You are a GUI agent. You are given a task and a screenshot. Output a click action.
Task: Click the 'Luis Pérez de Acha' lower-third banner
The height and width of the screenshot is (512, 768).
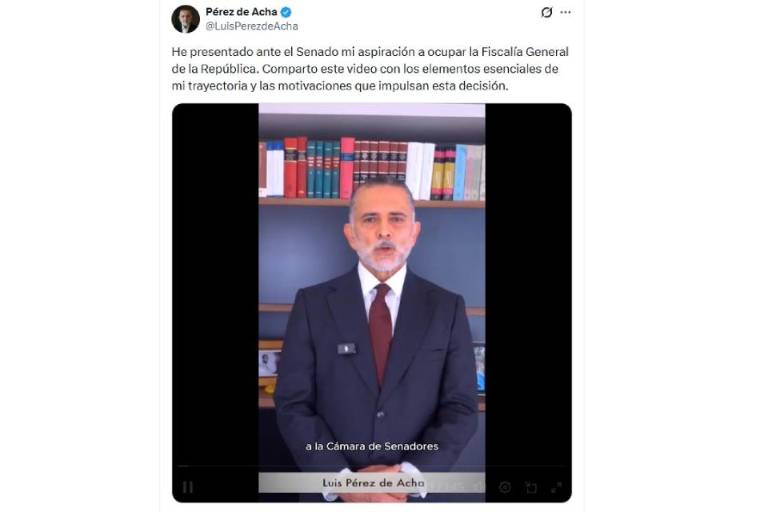(x=372, y=483)
